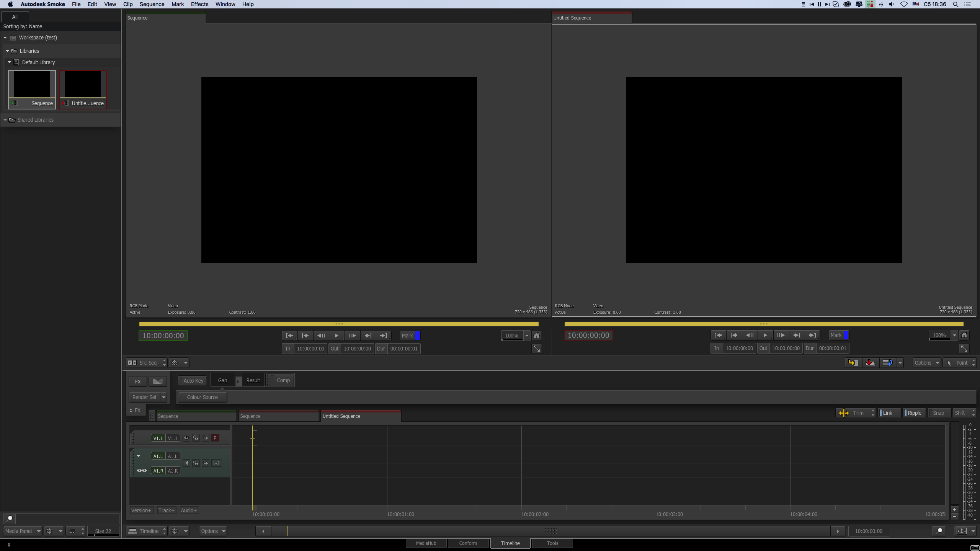Collapse the Workspace (test) tree node
Viewport: 980px width, 551px height.
5,37
